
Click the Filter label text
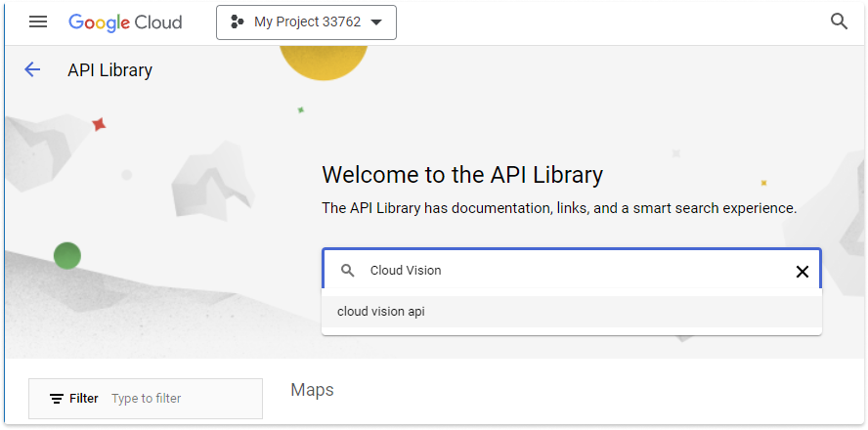(x=84, y=399)
